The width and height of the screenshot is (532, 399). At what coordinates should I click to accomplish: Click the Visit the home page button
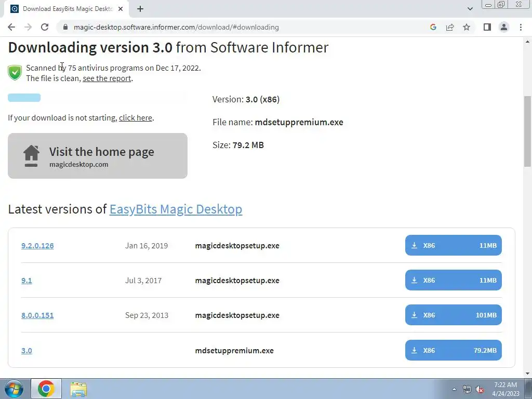coord(97,156)
